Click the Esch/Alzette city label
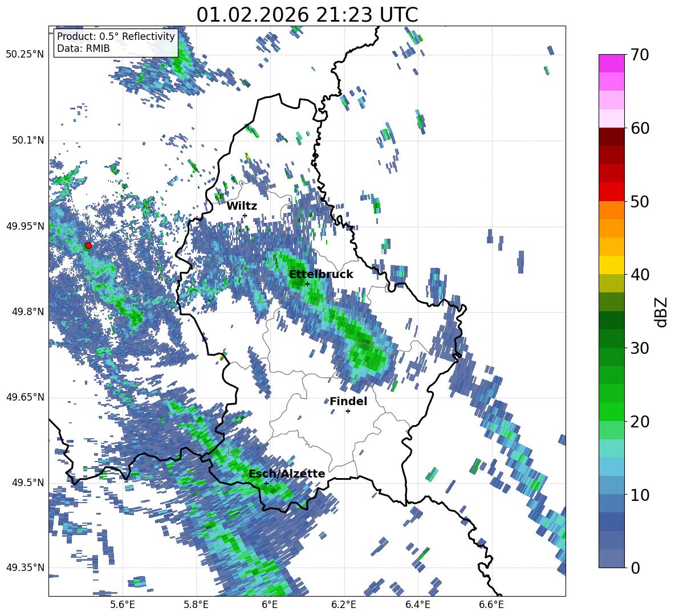 (287, 474)
